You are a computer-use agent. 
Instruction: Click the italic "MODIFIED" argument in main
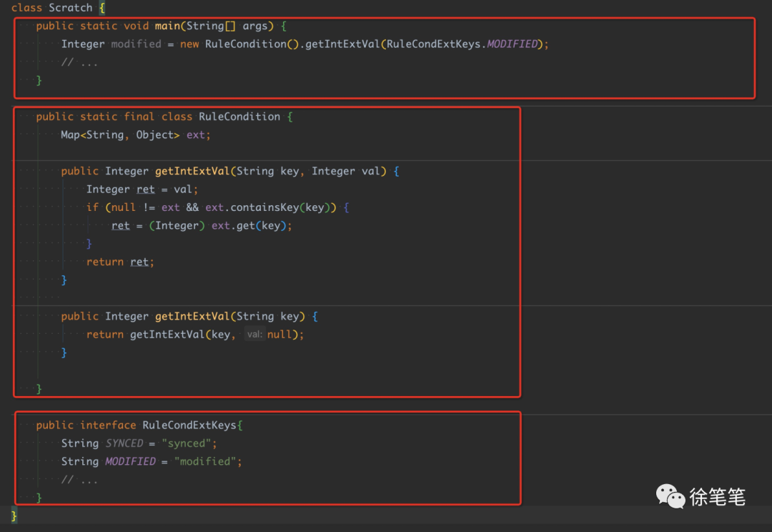pos(512,44)
